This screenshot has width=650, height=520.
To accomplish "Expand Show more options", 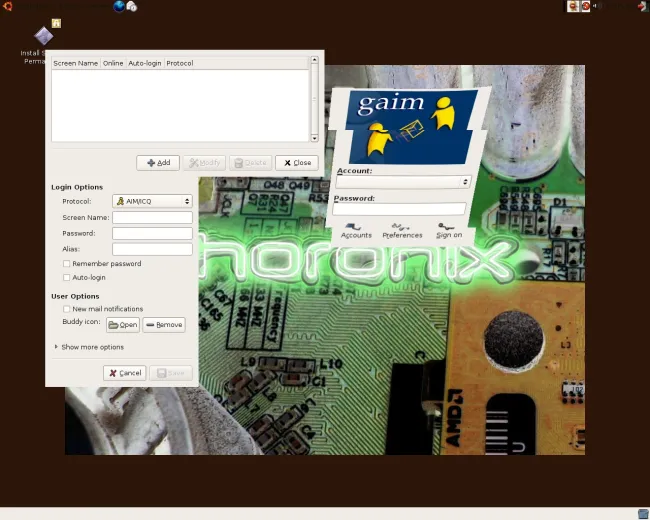I will pos(89,347).
